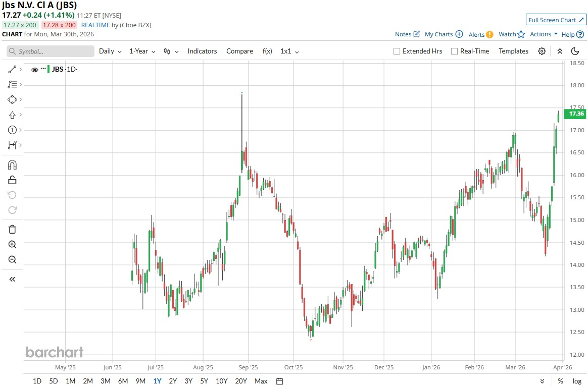Select the 1M range tab
Image resolution: width=588 pixels, height=386 pixels.
pyautogui.click(x=71, y=381)
